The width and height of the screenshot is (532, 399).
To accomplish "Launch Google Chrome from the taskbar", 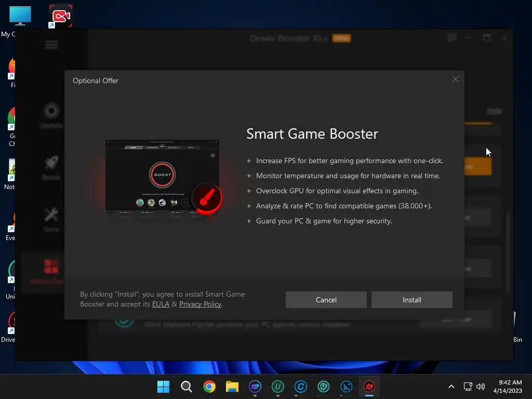I will (209, 387).
